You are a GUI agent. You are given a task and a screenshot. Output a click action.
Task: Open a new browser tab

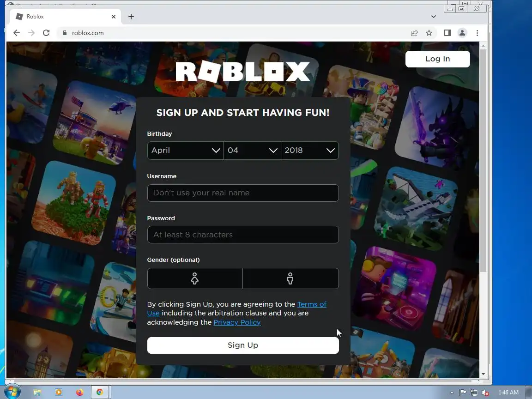131,17
